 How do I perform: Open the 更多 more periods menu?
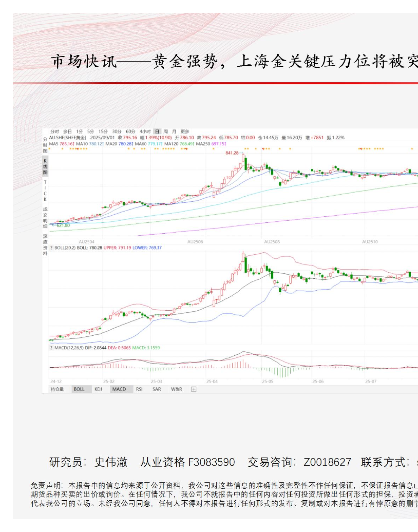click(185, 132)
